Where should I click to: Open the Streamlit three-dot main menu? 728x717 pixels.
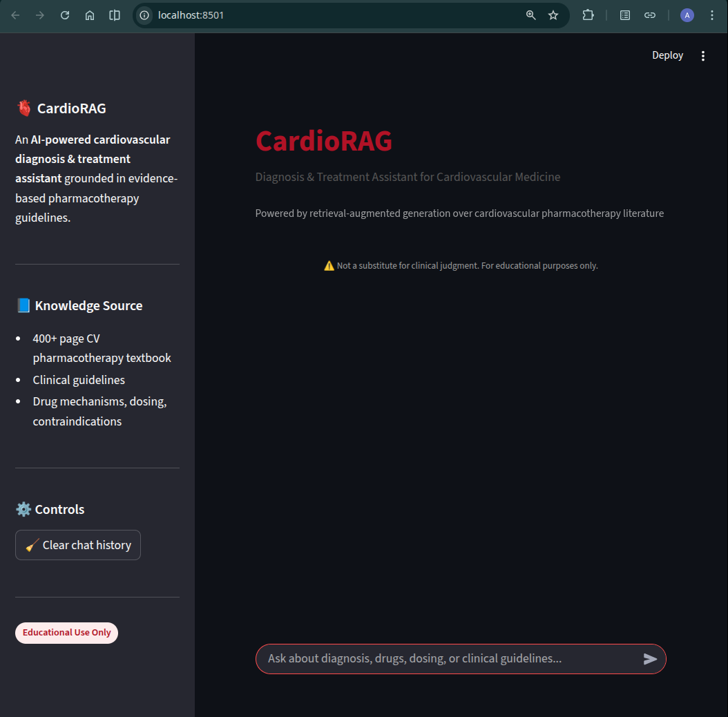[x=703, y=56]
